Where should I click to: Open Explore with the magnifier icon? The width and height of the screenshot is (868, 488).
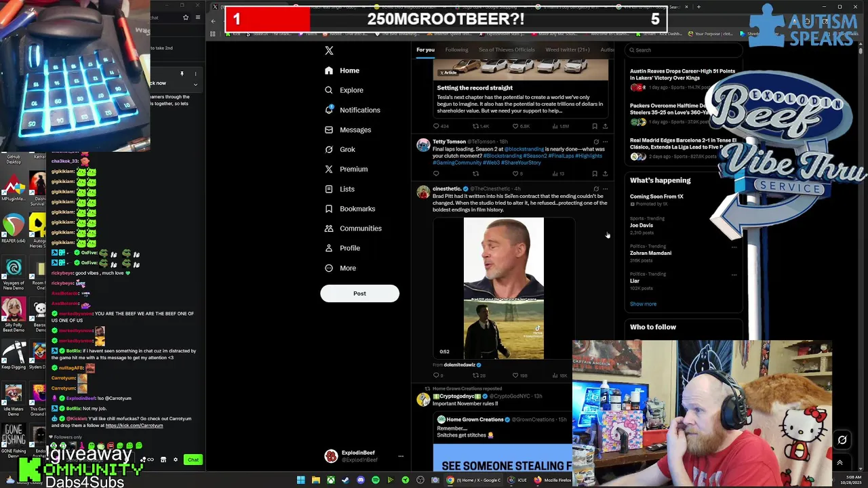click(344, 90)
